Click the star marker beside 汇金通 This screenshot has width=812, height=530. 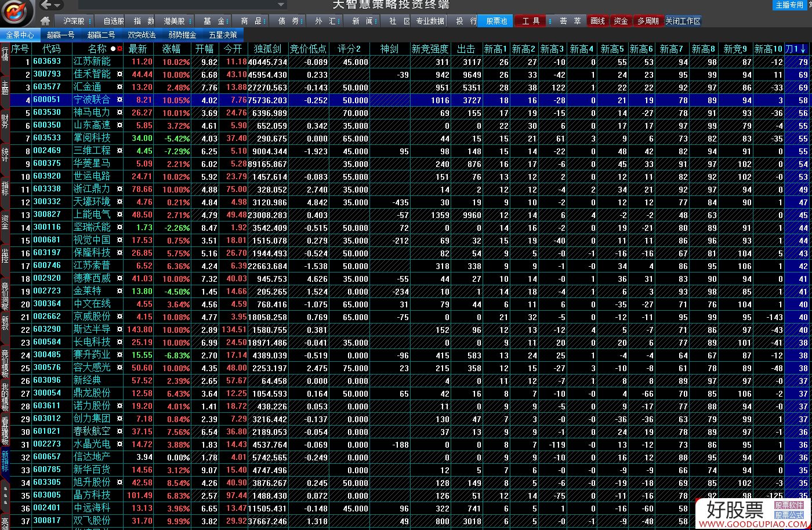[119, 87]
